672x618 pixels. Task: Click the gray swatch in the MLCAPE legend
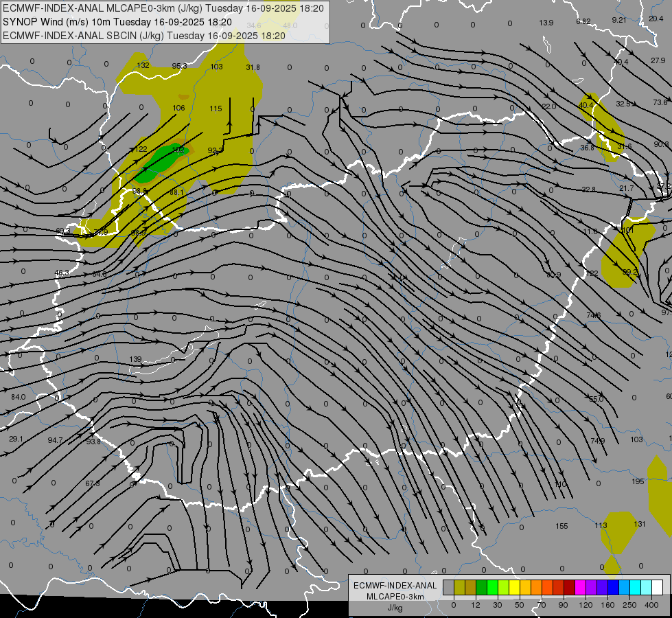448,588
